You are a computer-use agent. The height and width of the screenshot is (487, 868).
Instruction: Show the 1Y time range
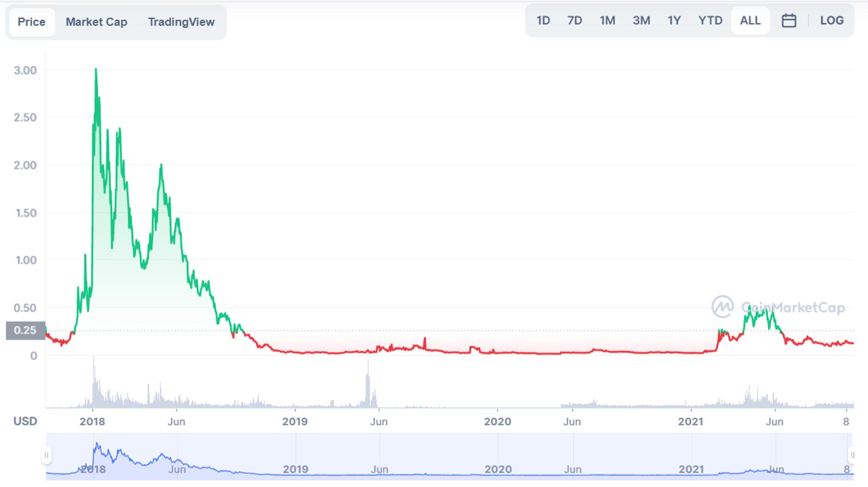tap(674, 21)
